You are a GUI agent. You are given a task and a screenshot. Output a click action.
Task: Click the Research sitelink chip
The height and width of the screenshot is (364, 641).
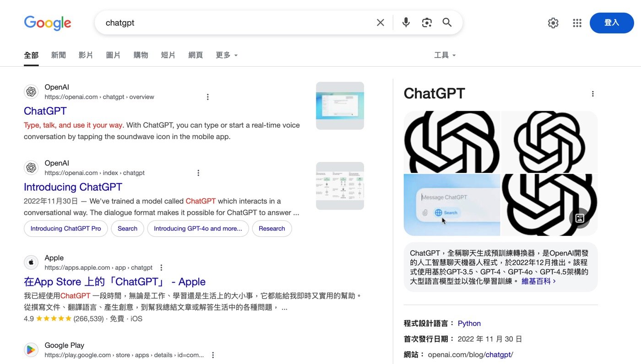pyautogui.click(x=272, y=229)
